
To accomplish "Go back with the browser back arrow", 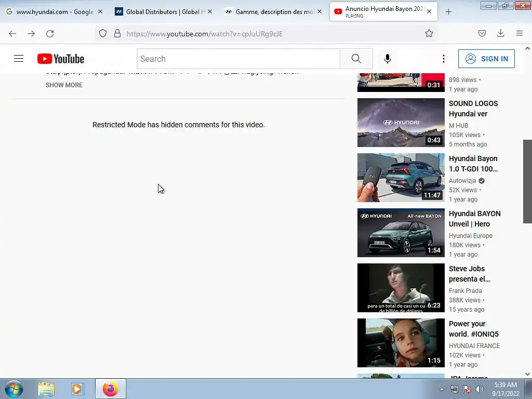I will [12, 33].
